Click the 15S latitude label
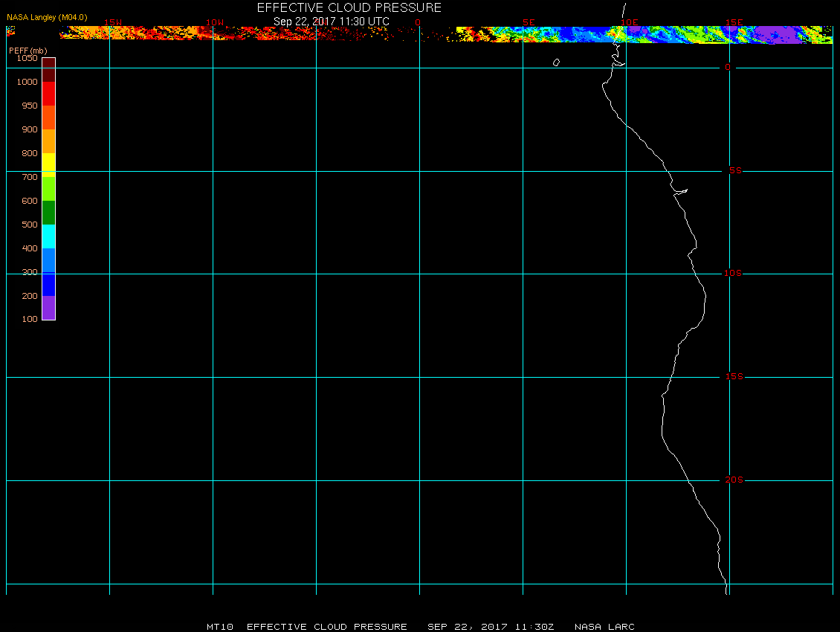Viewport: 840px width, 632px height. (x=734, y=377)
